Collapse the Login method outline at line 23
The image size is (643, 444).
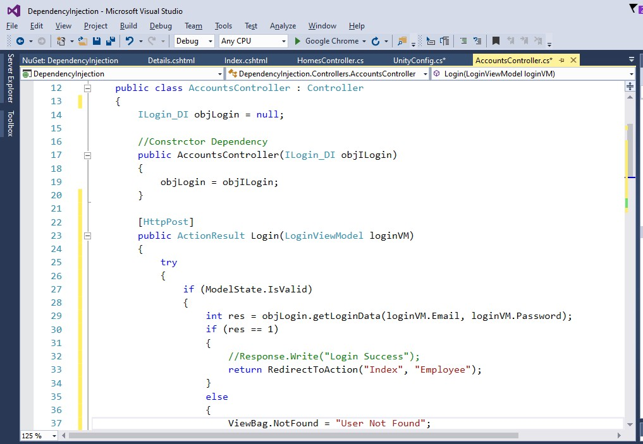pyautogui.click(x=87, y=236)
